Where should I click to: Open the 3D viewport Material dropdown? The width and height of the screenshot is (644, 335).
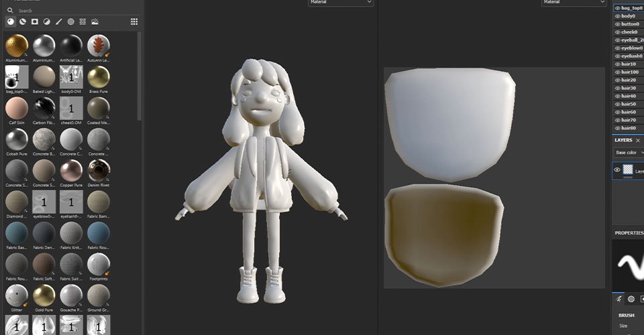click(341, 2)
